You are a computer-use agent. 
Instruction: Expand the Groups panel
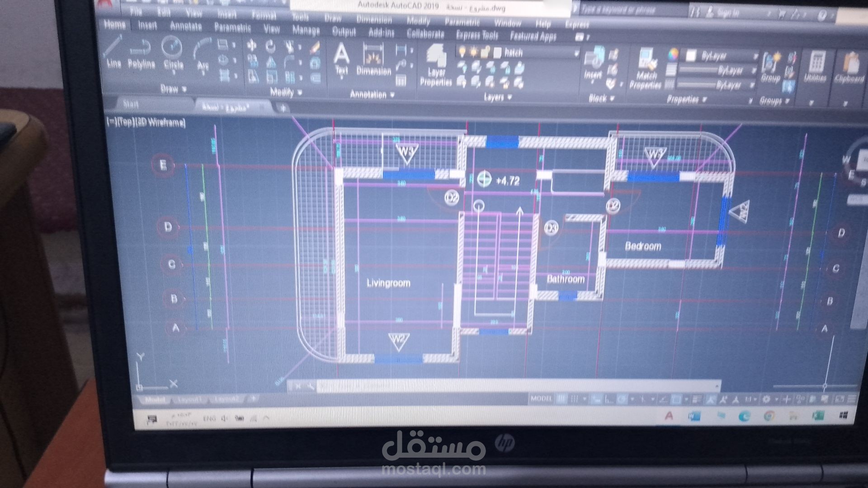pos(774,101)
